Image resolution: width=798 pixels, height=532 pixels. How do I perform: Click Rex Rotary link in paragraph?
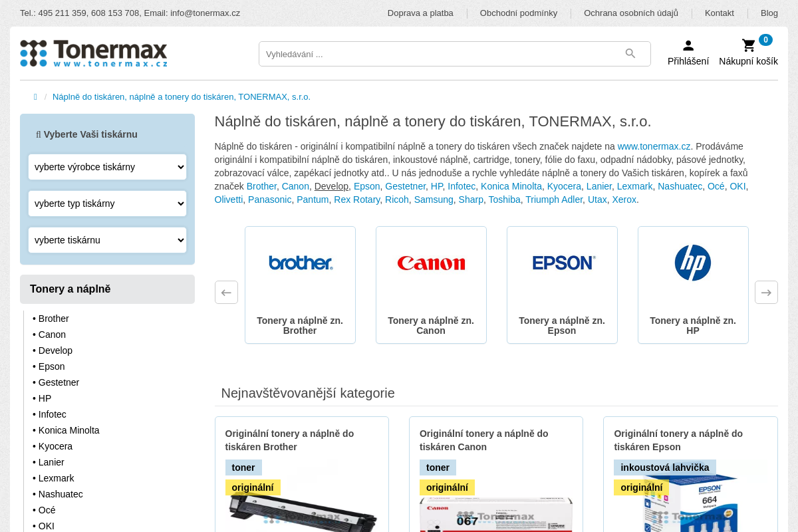pos(357,199)
